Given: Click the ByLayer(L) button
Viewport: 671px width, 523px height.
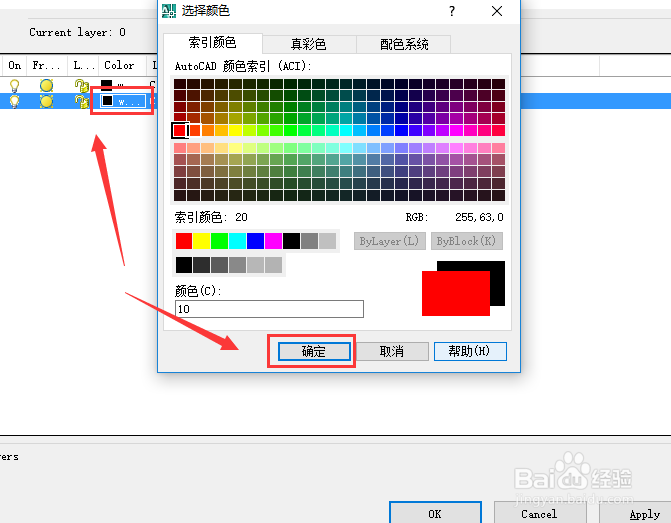Looking at the screenshot, I should point(389,241).
